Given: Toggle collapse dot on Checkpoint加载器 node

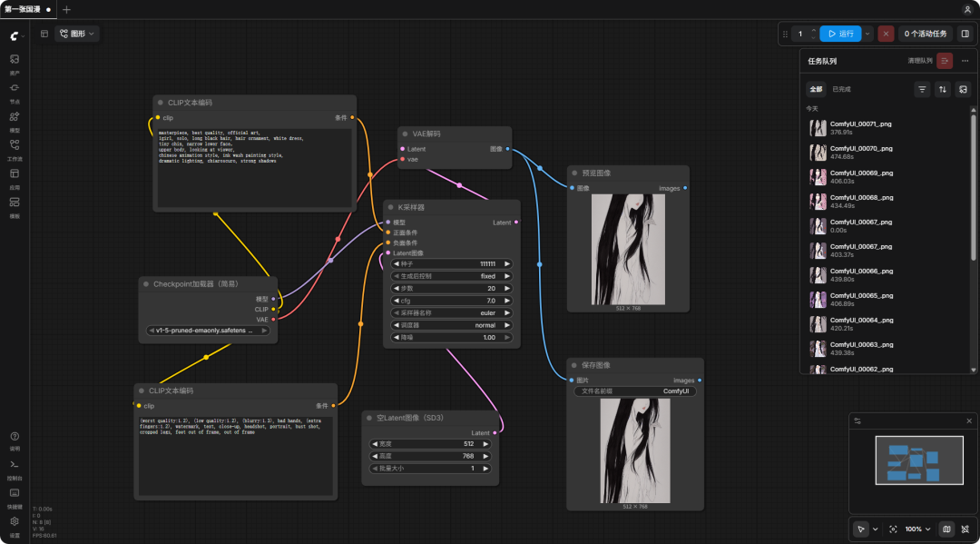Looking at the screenshot, I should coord(145,284).
